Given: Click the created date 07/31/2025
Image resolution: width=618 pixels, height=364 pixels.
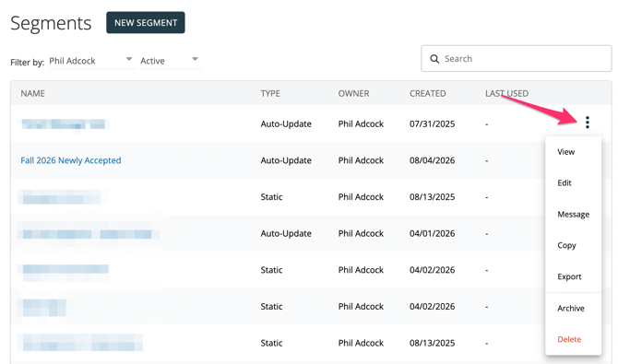Looking at the screenshot, I should tap(432, 123).
